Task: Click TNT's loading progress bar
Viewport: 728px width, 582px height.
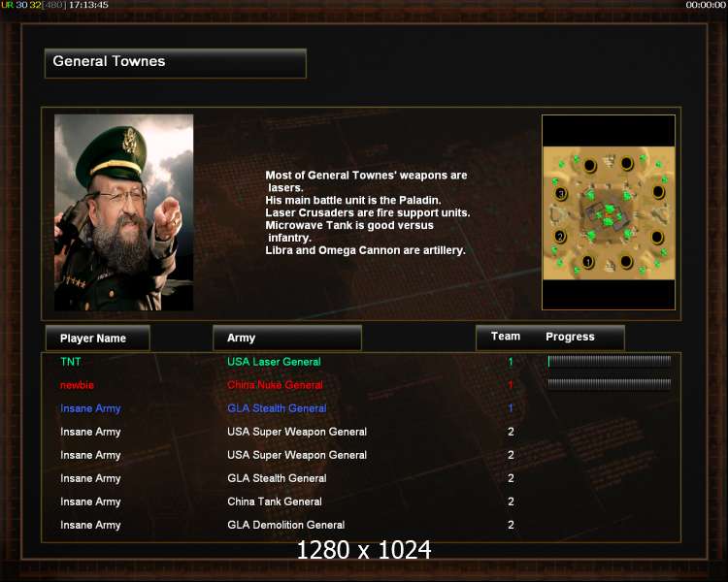Action: tap(610, 361)
